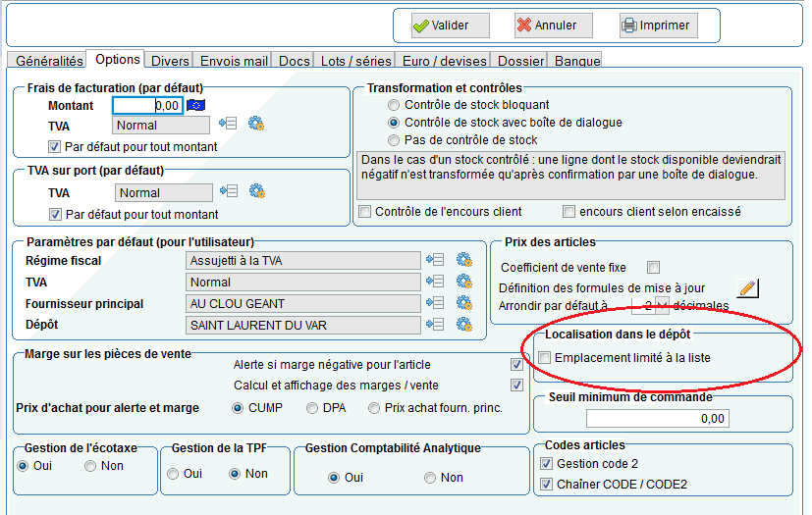Switch to the Généralités tab
The width and height of the screenshot is (812, 515).
(x=49, y=61)
